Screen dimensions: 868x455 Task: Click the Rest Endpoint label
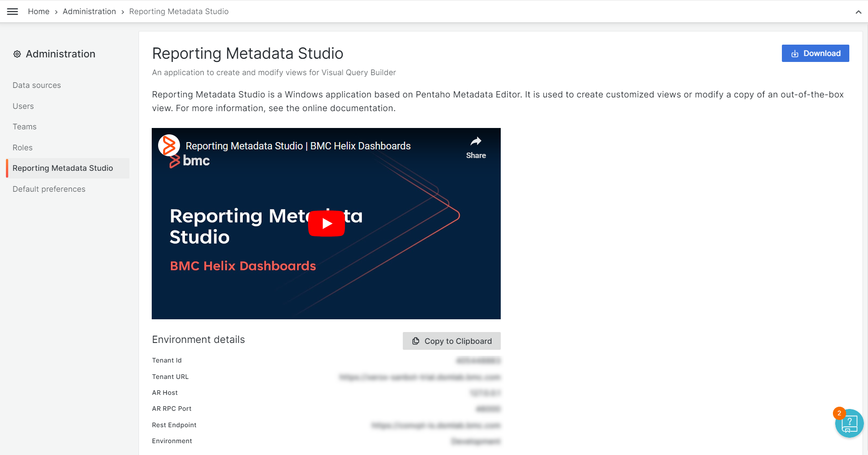pyautogui.click(x=175, y=425)
